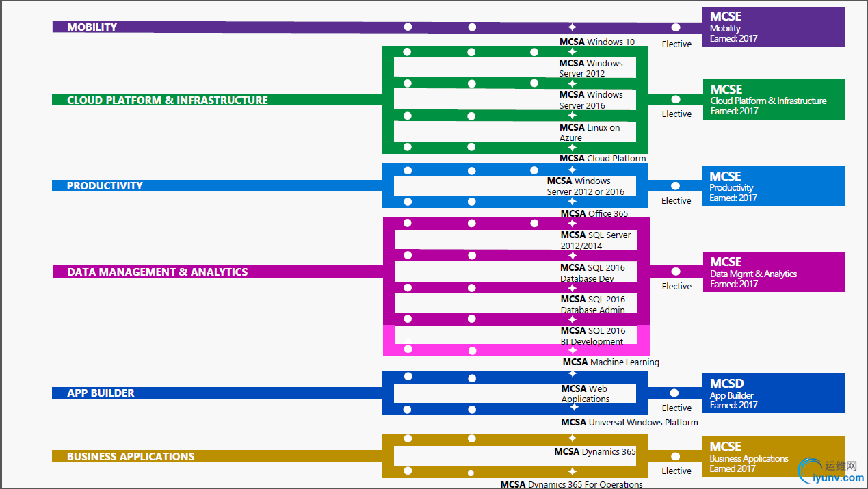Click the MOBILITY track label
This screenshot has height=489, width=868.
(92, 27)
